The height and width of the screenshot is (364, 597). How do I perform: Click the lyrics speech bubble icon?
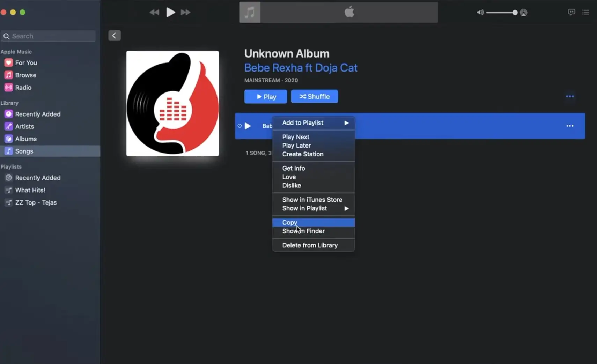pos(571,12)
